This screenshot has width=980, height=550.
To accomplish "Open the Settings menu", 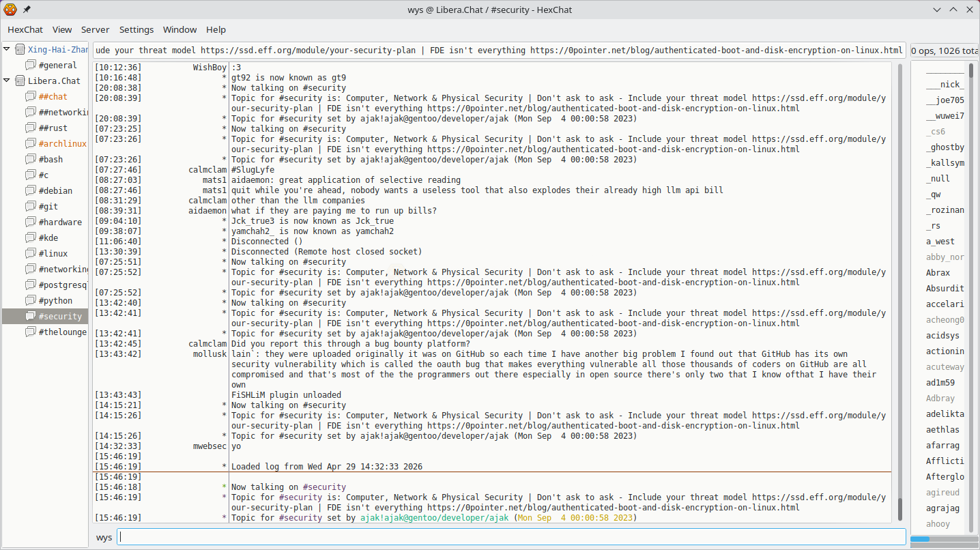I will [x=136, y=30].
